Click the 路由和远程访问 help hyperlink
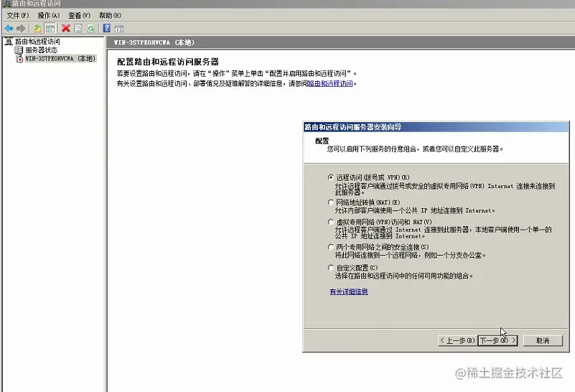 [330, 83]
